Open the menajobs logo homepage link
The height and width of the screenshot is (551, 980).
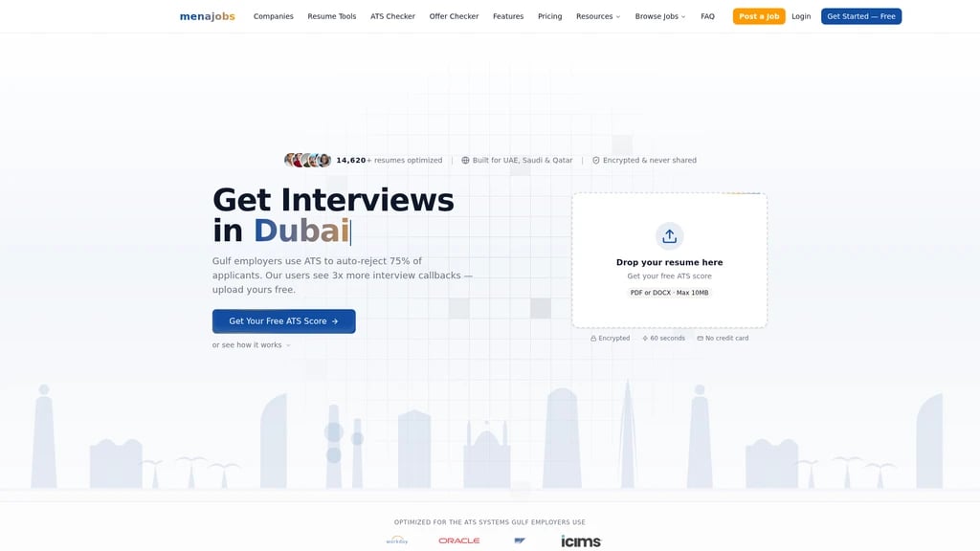coord(207,16)
